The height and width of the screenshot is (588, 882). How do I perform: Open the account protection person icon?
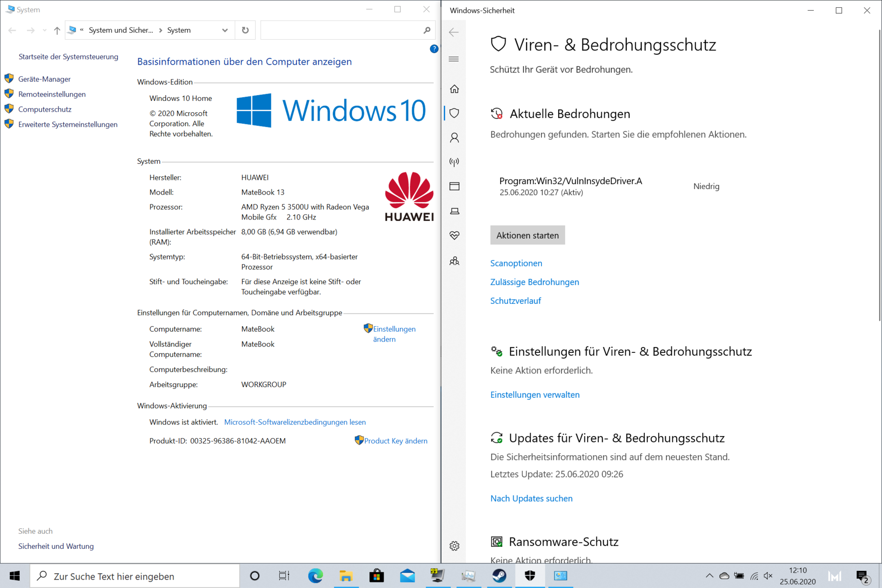point(454,138)
